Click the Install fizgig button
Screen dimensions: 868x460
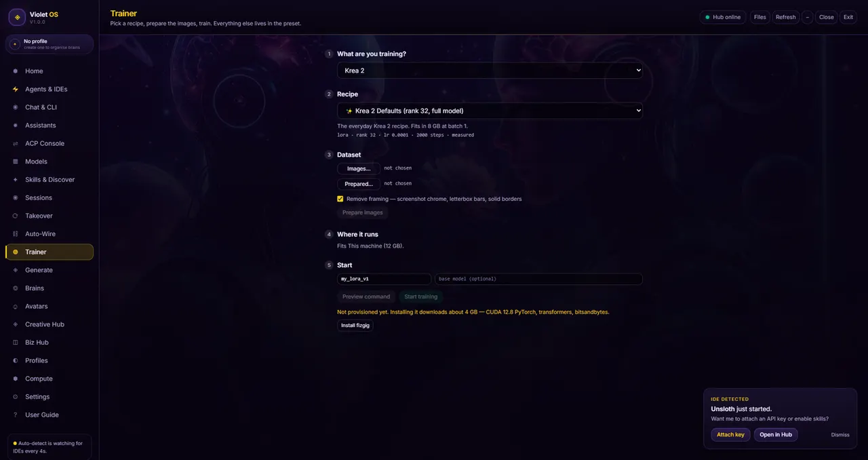(355, 326)
